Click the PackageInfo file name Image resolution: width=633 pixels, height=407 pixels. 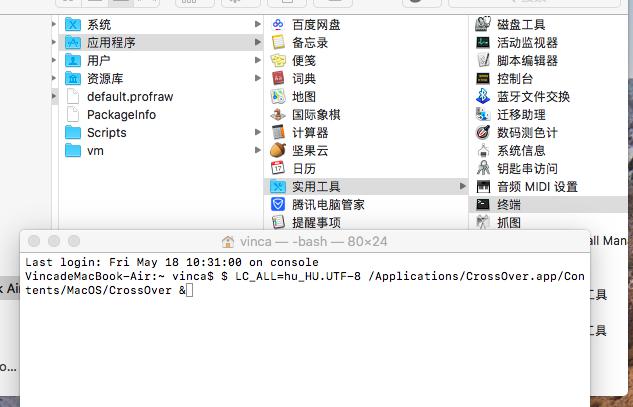[122, 115]
